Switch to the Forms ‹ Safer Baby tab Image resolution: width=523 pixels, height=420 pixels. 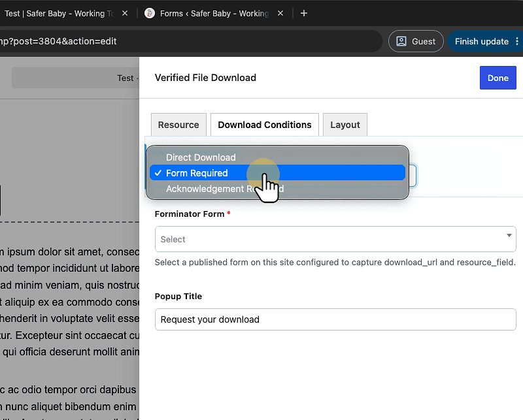point(214,13)
